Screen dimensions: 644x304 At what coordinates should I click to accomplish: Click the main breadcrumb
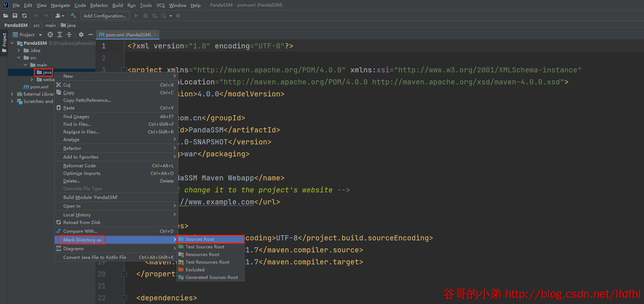point(51,25)
